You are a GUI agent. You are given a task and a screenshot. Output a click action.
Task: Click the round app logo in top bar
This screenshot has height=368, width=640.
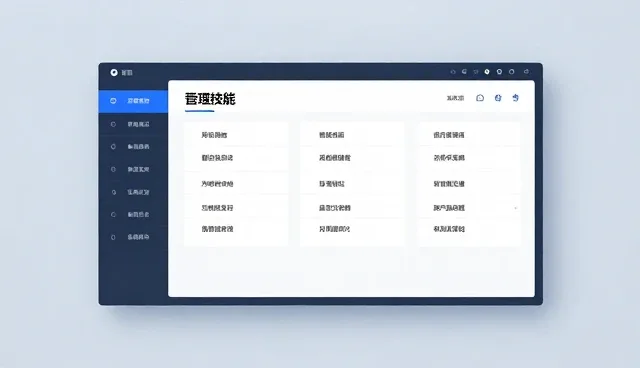tap(114, 72)
